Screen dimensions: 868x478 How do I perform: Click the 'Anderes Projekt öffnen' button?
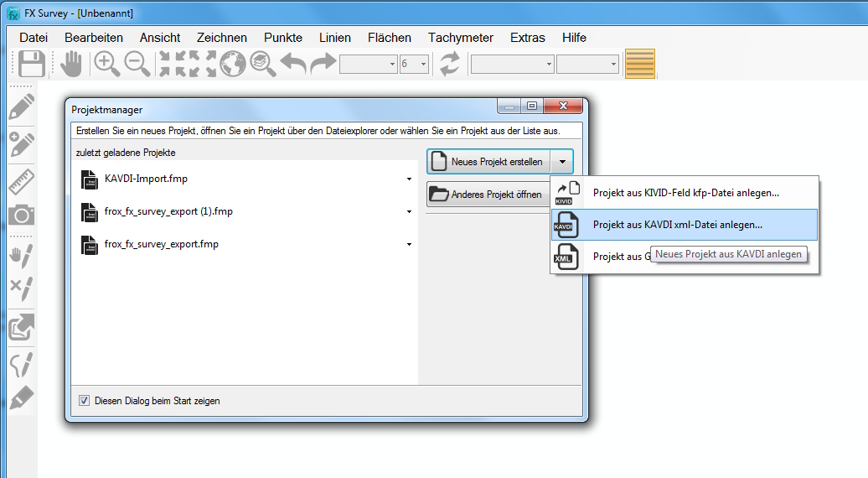(x=487, y=195)
